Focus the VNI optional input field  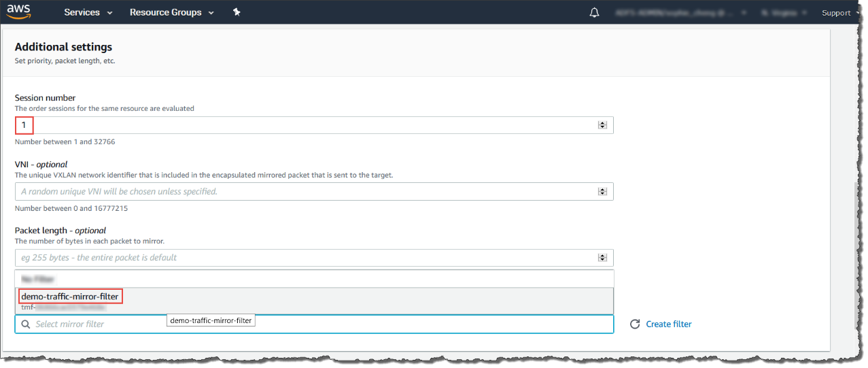[306, 192]
